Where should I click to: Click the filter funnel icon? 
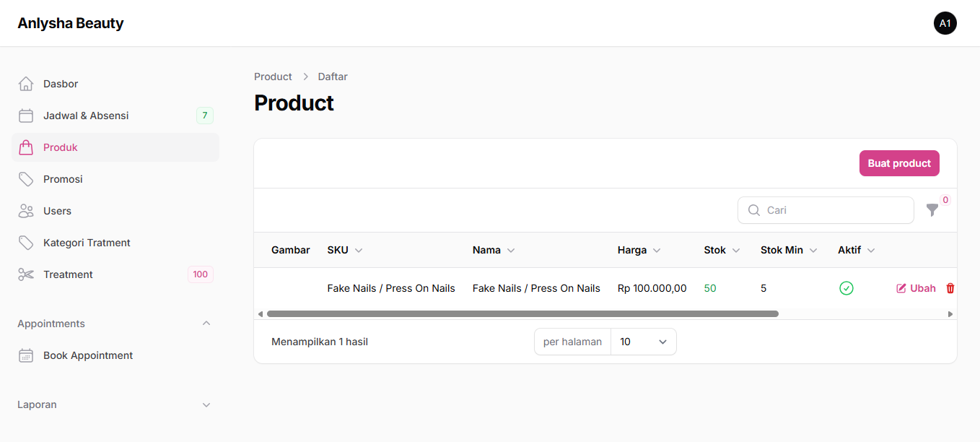pos(932,210)
